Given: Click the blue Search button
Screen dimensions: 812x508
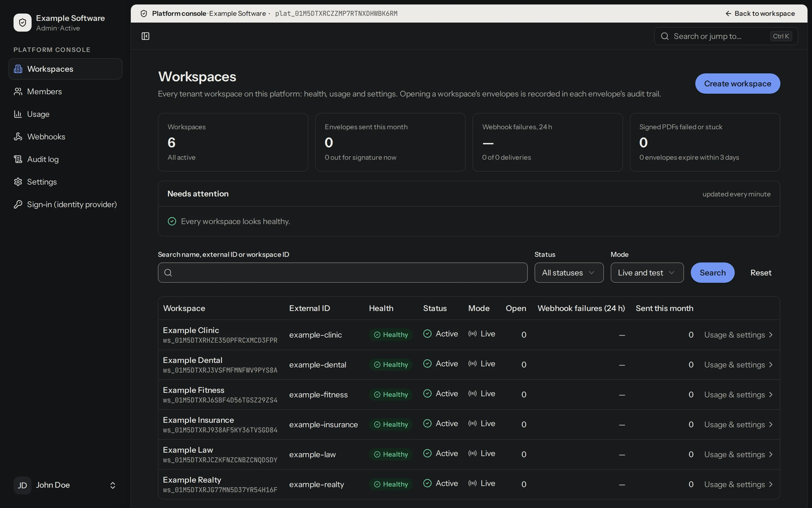Looking at the screenshot, I should pos(712,272).
